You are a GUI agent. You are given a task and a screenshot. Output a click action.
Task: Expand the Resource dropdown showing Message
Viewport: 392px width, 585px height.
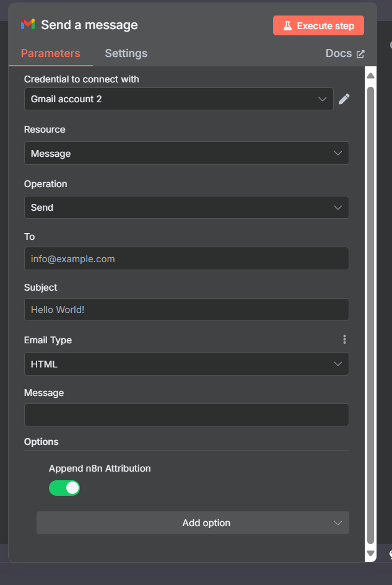[186, 153]
